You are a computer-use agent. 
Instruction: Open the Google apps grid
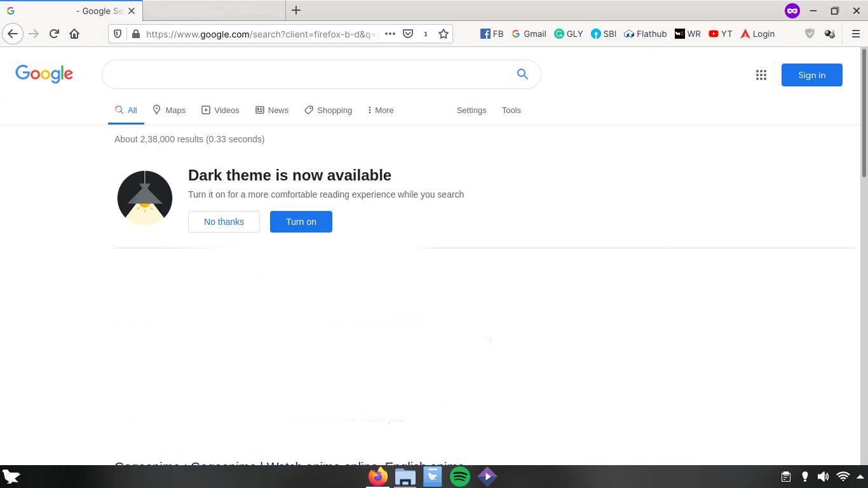761,75
